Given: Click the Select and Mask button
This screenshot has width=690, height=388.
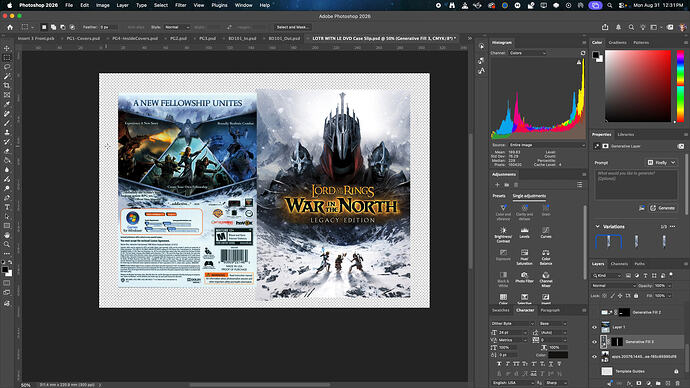Looking at the screenshot, I should tap(292, 27).
